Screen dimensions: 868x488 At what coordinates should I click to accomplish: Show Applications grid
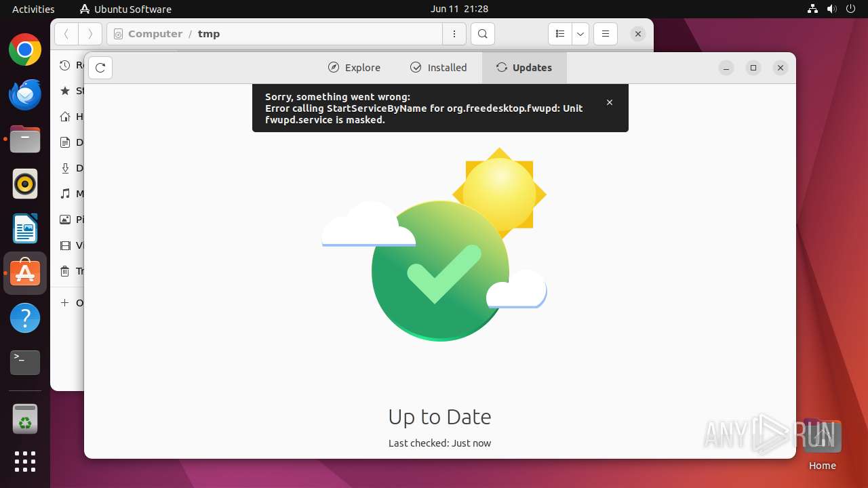[x=25, y=462]
